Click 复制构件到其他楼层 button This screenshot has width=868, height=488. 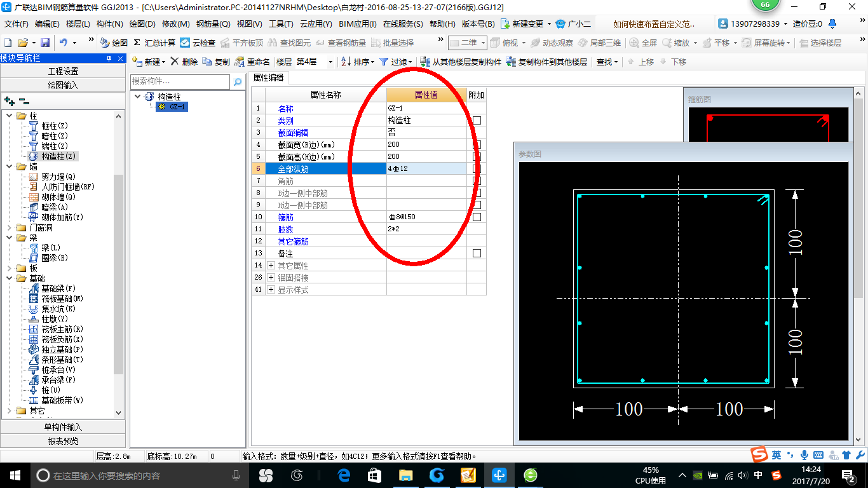coord(546,62)
